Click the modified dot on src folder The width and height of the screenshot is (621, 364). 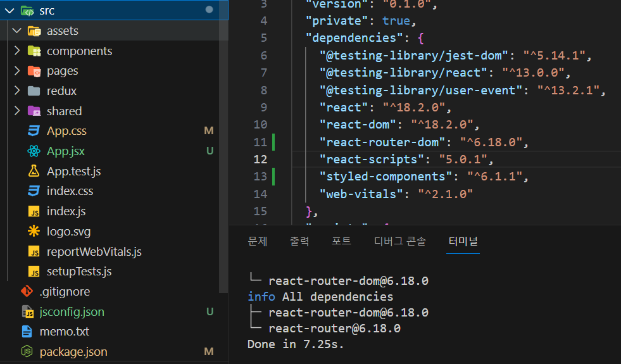(x=209, y=9)
